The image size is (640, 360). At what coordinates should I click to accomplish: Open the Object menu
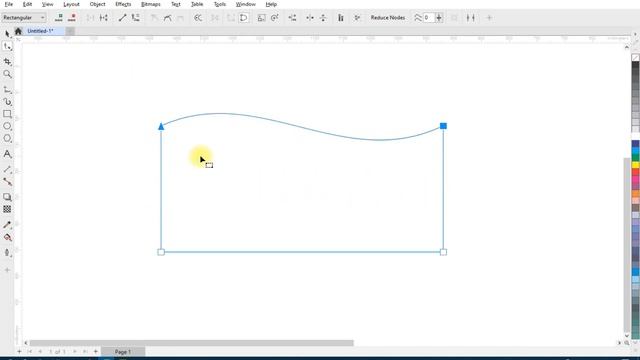(97, 4)
